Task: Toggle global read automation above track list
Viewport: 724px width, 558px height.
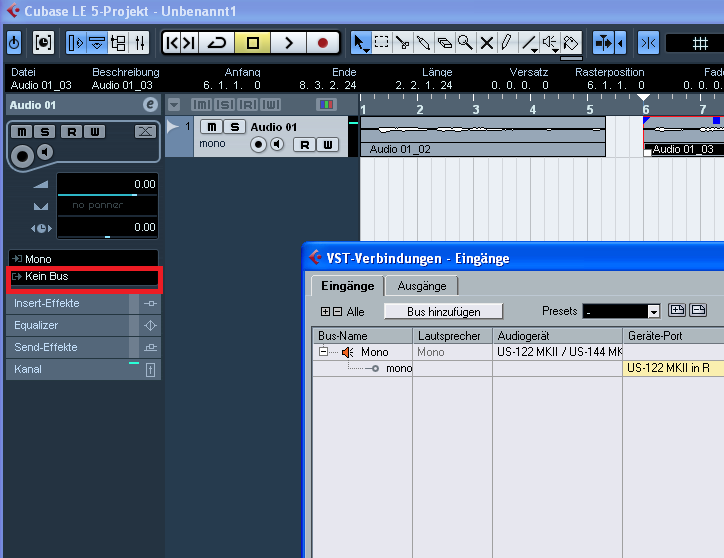Action: [248, 105]
